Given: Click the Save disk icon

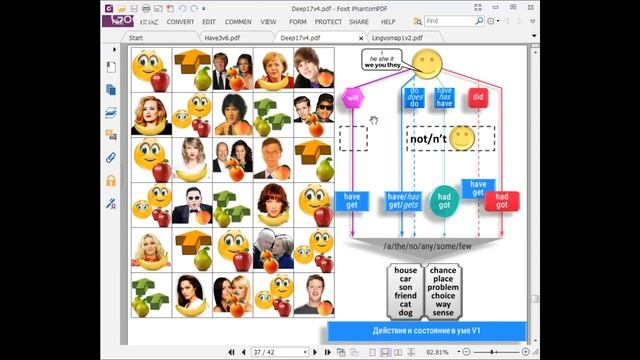Looking at the screenshot, I should click(134, 8).
